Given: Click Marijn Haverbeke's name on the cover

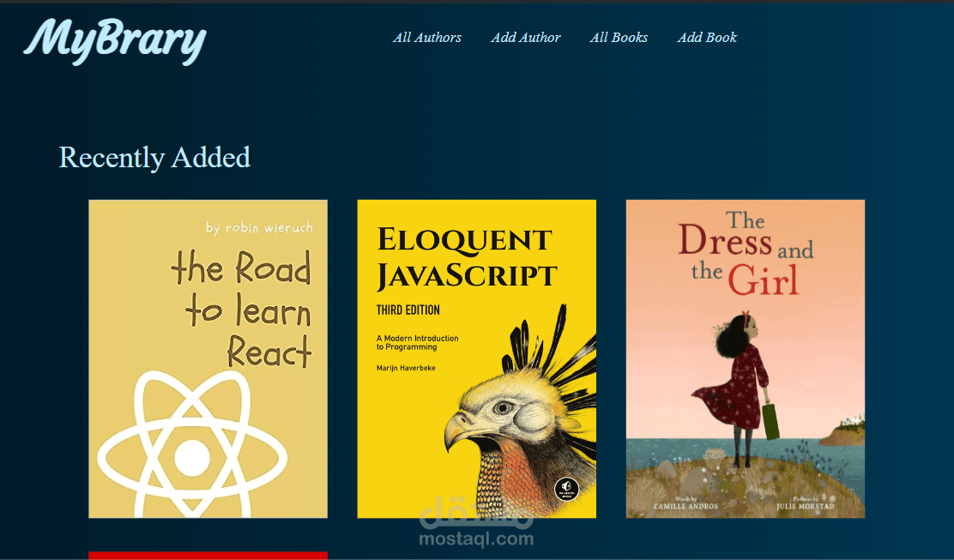Looking at the screenshot, I should 406,368.
